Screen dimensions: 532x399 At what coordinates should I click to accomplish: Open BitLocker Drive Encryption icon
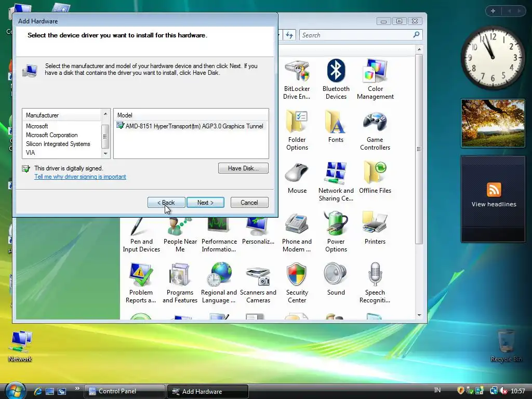[297, 79]
